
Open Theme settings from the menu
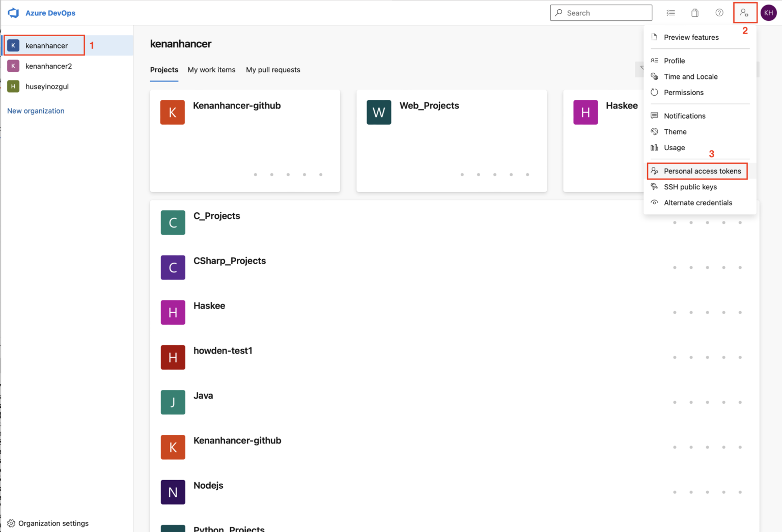pyautogui.click(x=675, y=131)
